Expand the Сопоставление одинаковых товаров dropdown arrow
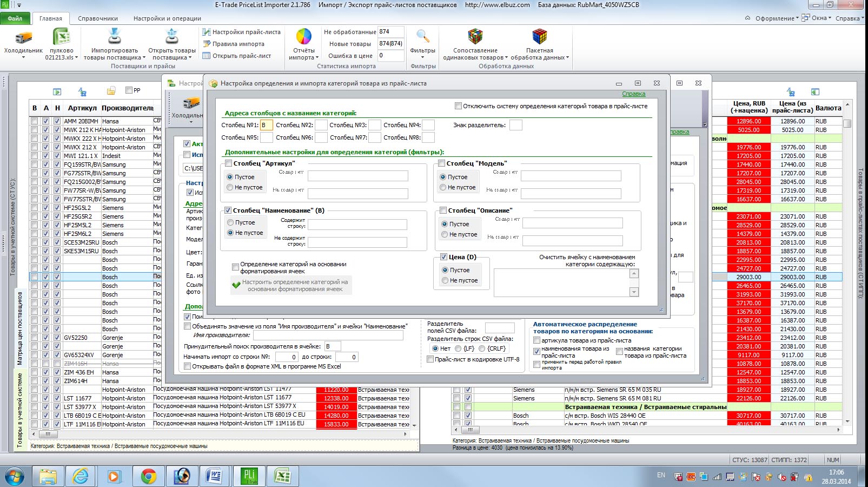The image size is (868, 487). (x=506, y=57)
